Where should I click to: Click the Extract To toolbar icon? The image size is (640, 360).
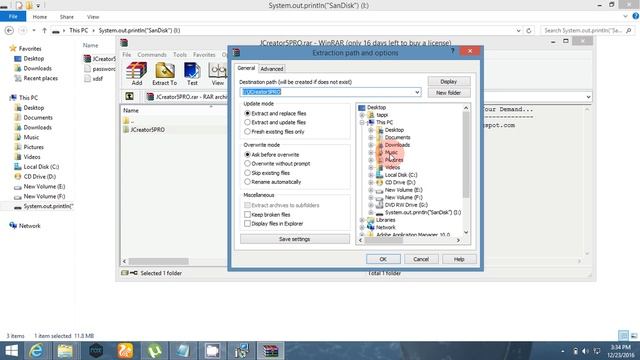(x=164, y=74)
